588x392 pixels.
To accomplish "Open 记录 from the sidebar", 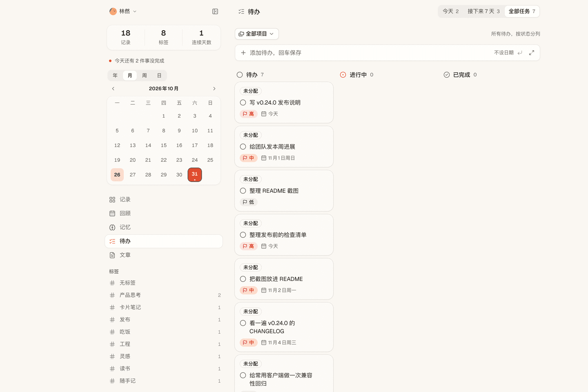I will (x=164, y=200).
